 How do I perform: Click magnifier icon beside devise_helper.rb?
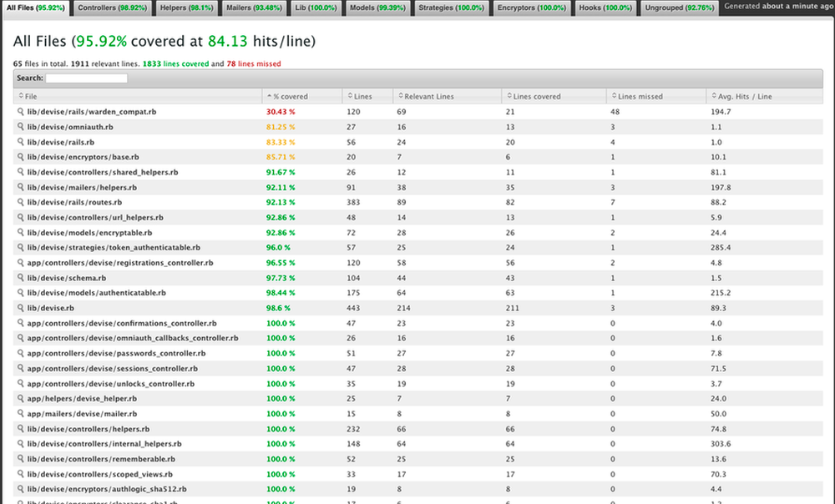21,398
